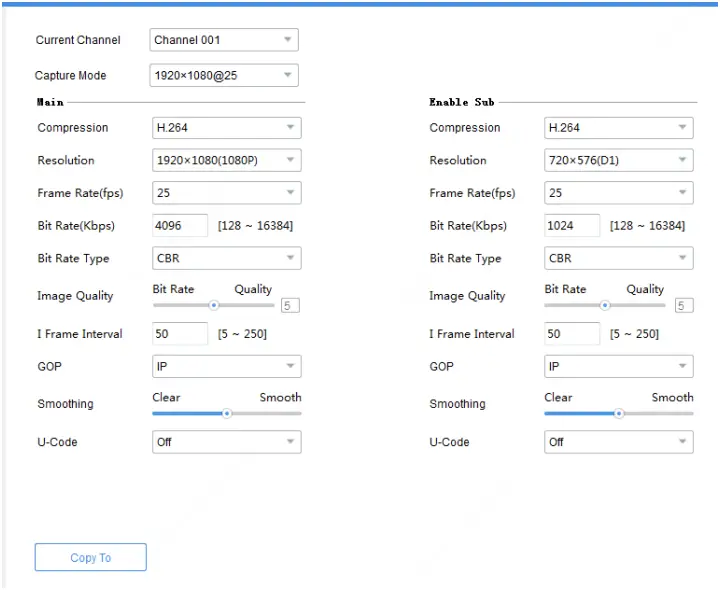
Task: Open Sub stream U-Code dropdown
Action: click(x=619, y=442)
